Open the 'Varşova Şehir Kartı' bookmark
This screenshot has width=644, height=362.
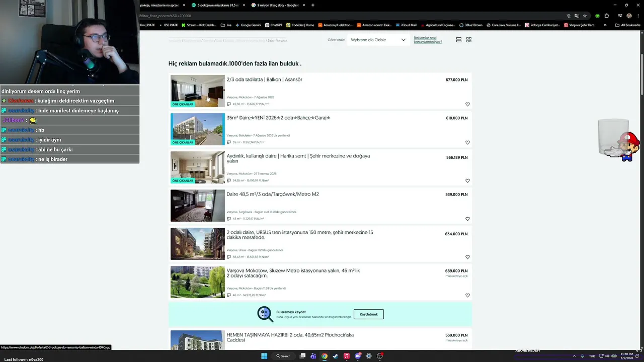[x=579, y=25]
